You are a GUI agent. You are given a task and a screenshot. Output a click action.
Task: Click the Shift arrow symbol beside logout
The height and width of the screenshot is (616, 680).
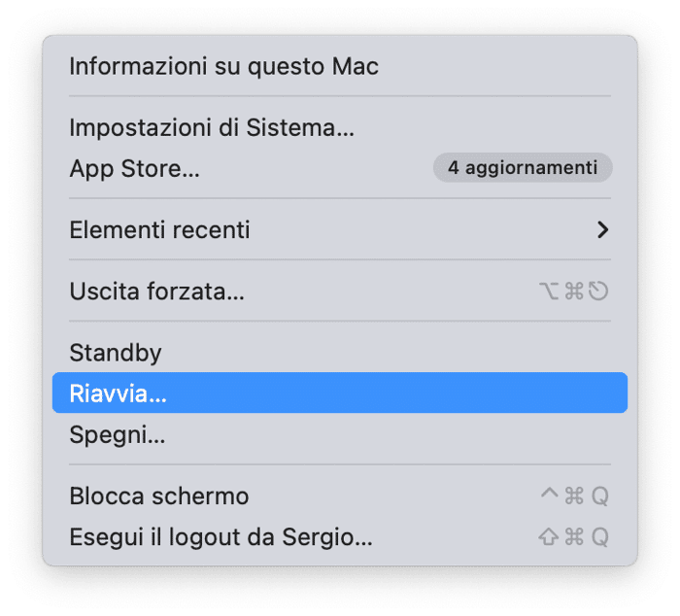tap(549, 536)
